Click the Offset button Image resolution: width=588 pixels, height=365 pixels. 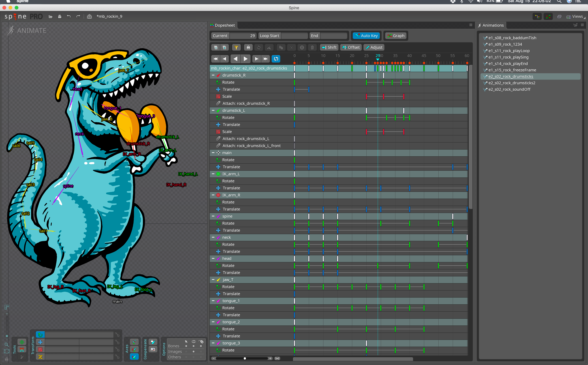point(351,48)
